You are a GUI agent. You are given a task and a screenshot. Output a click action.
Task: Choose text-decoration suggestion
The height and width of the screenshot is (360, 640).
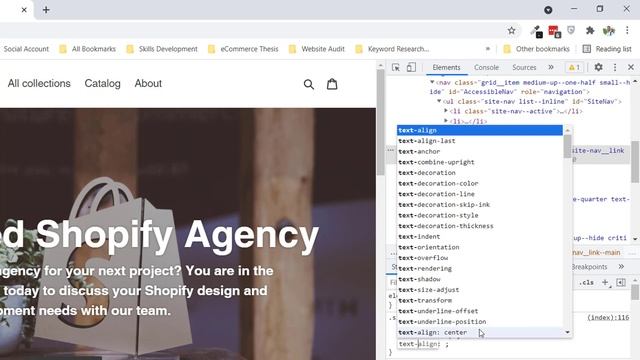point(480,173)
